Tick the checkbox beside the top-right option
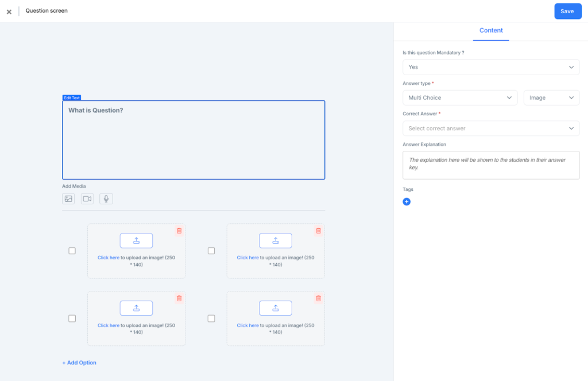Viewport: 588px width, 381px height. point(211,250)
